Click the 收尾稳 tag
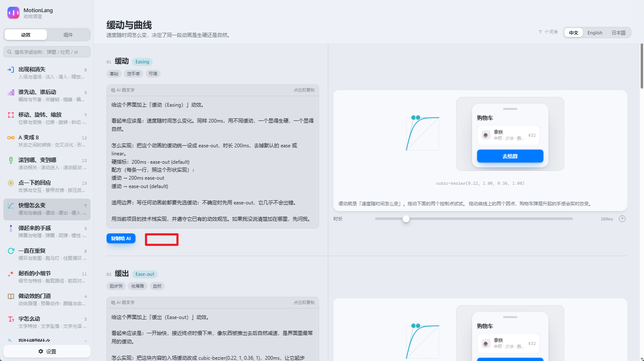The width and height of the screenshot is (644, 361). pos(138,286)
